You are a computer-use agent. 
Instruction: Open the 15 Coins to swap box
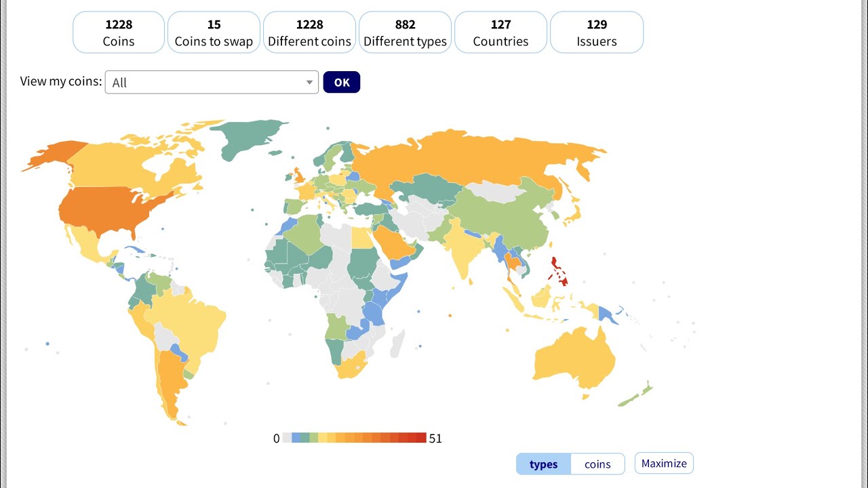coord(214,32)
